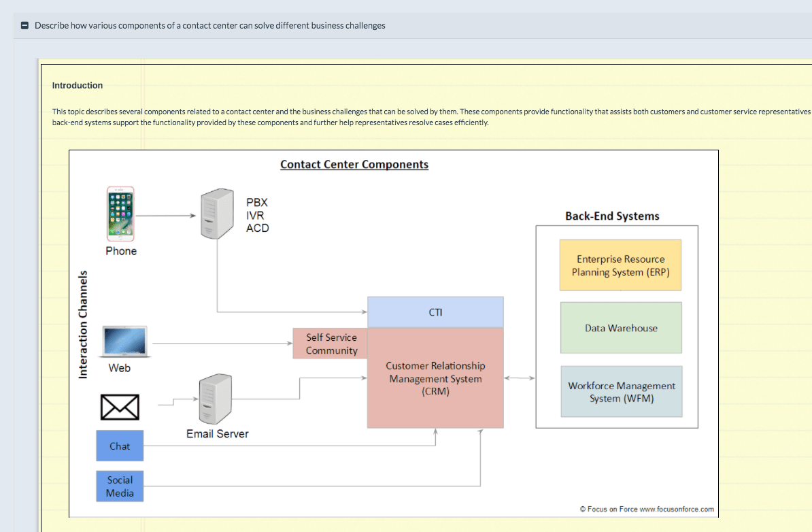Click the email envelope icon
The height and width of the screenshot is (532, 812).
click(x=120, y=407)
